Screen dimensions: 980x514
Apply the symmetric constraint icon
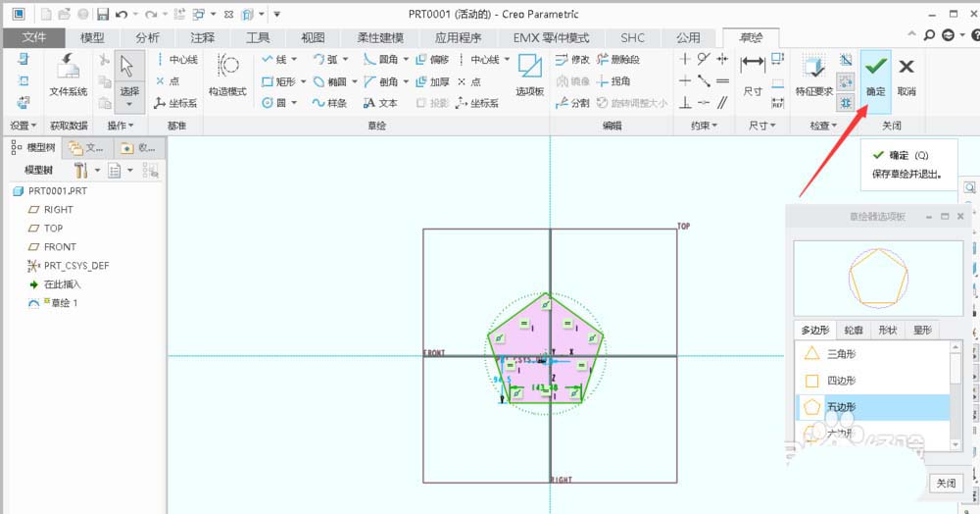[x=722, y=60]
